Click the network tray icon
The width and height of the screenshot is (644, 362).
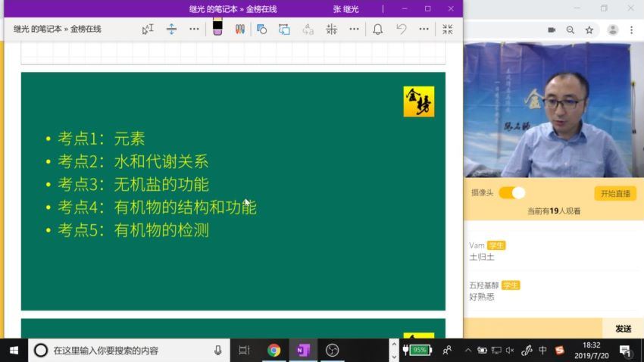point(496,350)
